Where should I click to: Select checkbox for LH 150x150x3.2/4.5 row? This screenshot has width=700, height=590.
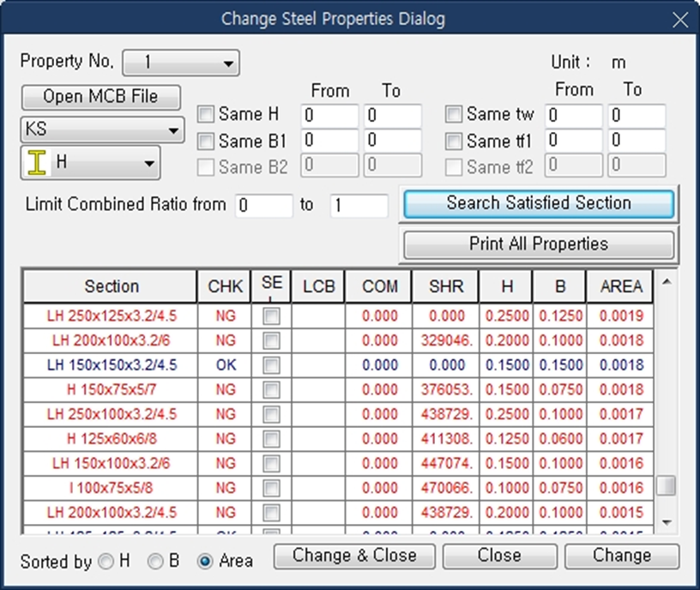coord(271,365)
